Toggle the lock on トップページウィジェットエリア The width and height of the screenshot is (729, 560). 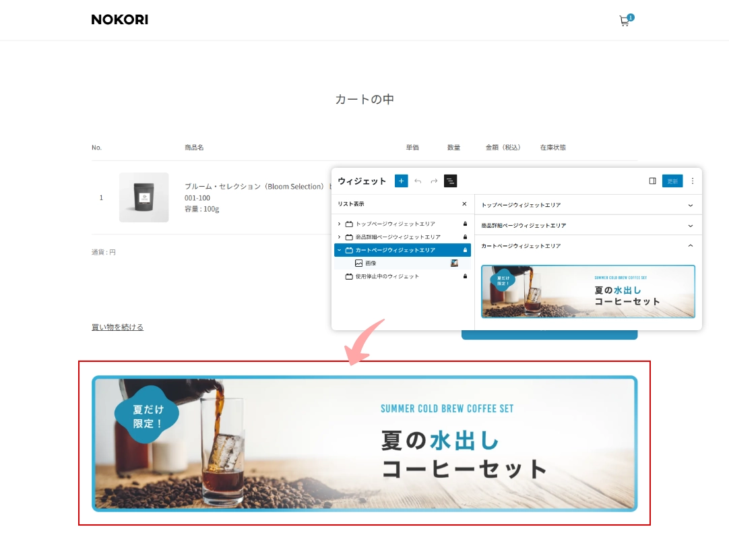click(x=465, y=223)
